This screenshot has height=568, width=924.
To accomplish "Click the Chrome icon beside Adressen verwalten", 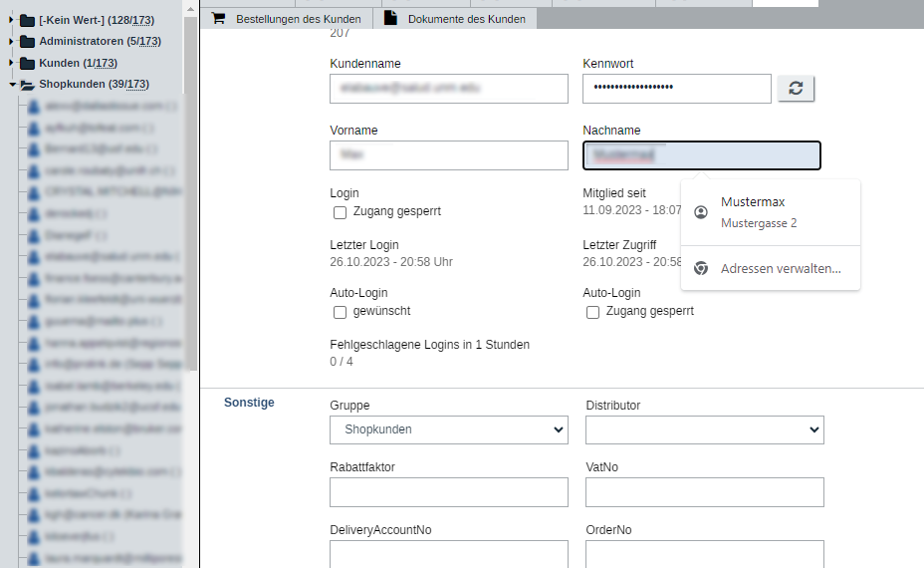I will 701,268.
